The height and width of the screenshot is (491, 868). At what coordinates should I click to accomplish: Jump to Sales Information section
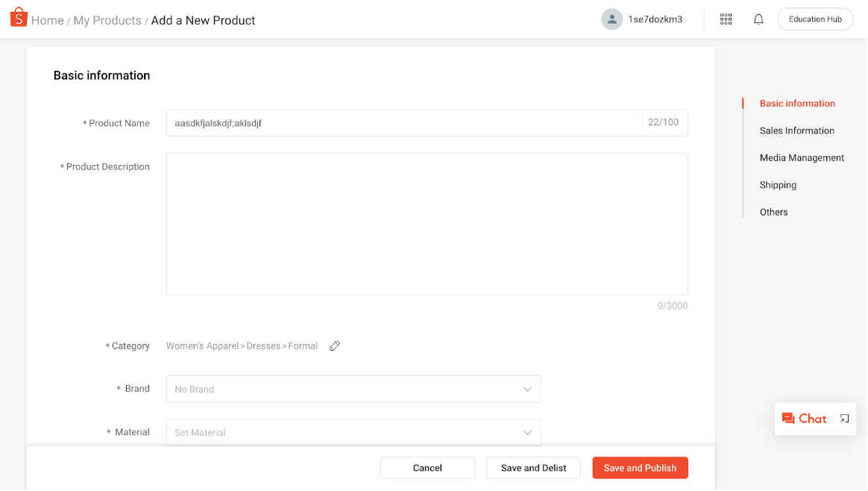point(796,131)
